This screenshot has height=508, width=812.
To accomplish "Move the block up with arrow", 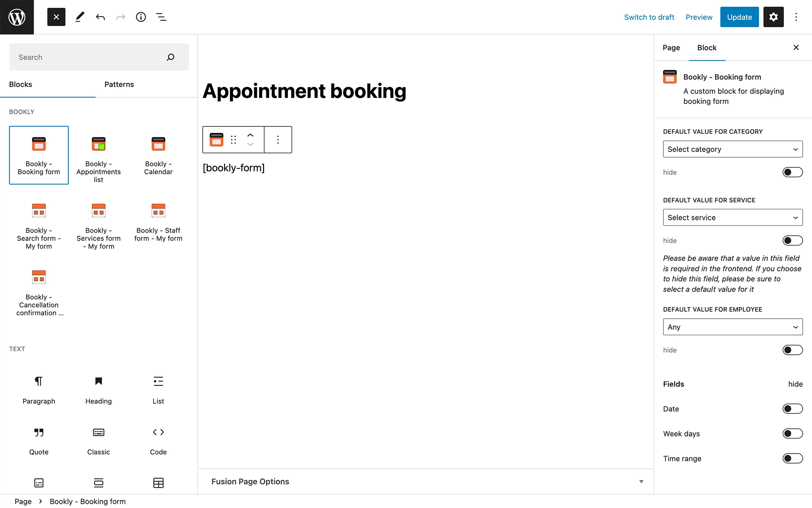I will (x=251, y=135).
